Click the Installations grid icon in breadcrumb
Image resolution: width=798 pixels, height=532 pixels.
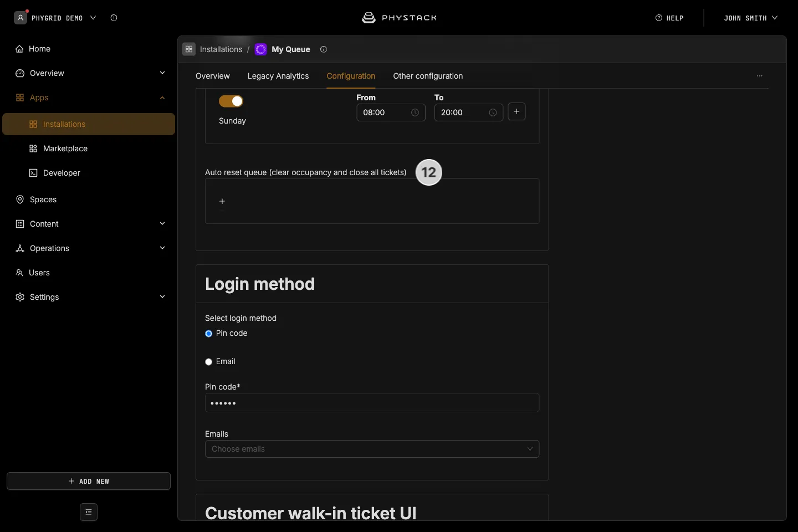189,49
